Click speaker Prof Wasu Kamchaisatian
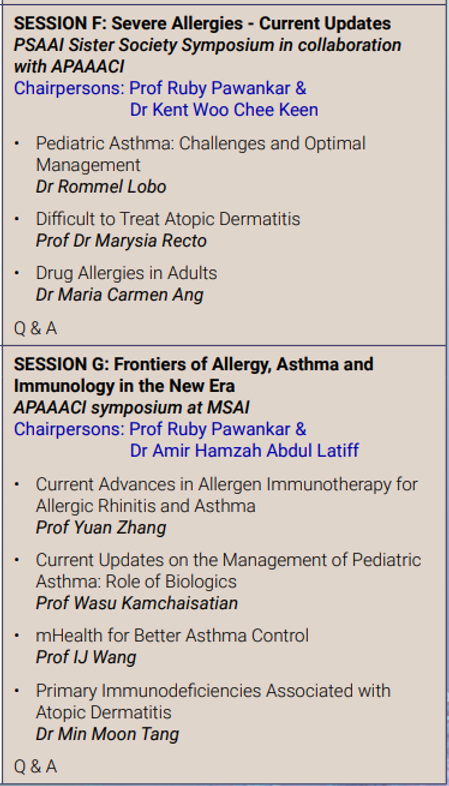449x786 pixels. [137, 603]
